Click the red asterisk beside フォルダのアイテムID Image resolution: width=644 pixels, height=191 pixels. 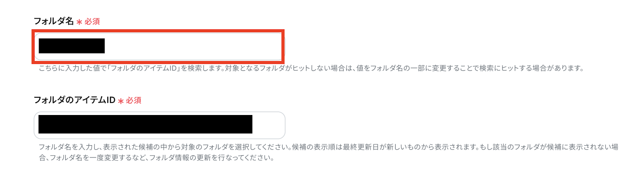[121, 101]
